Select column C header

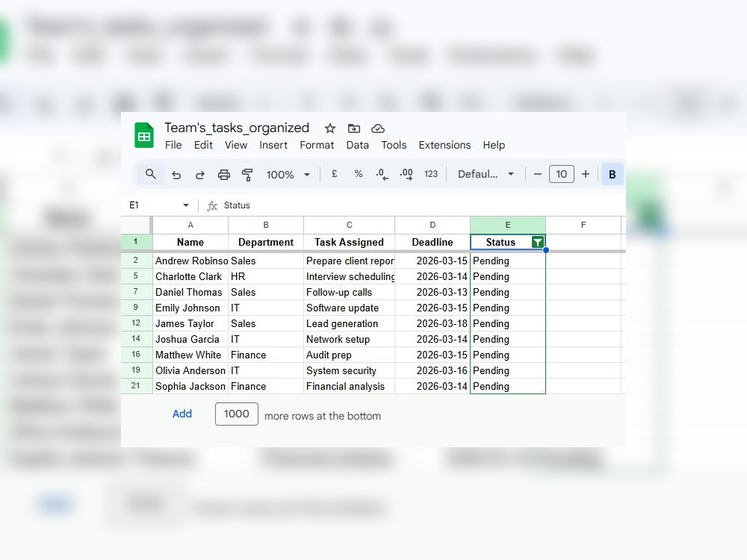click(349, 225)
